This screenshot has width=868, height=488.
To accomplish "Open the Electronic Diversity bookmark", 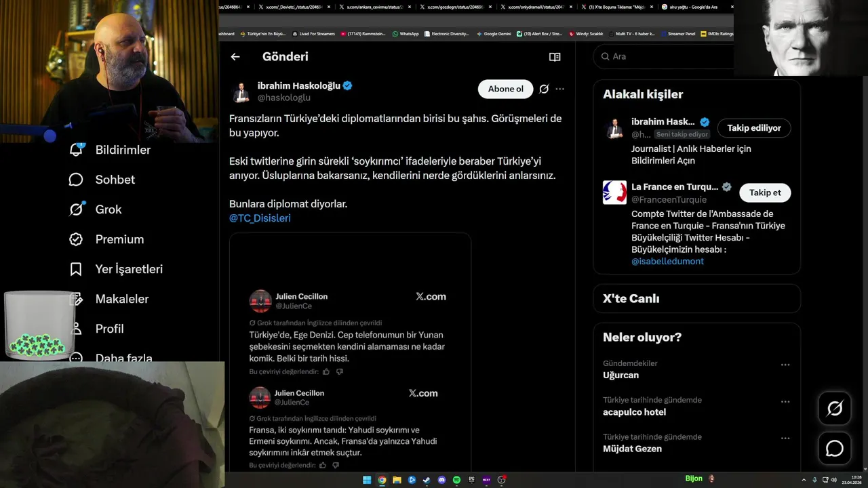I will coord(447,33).
